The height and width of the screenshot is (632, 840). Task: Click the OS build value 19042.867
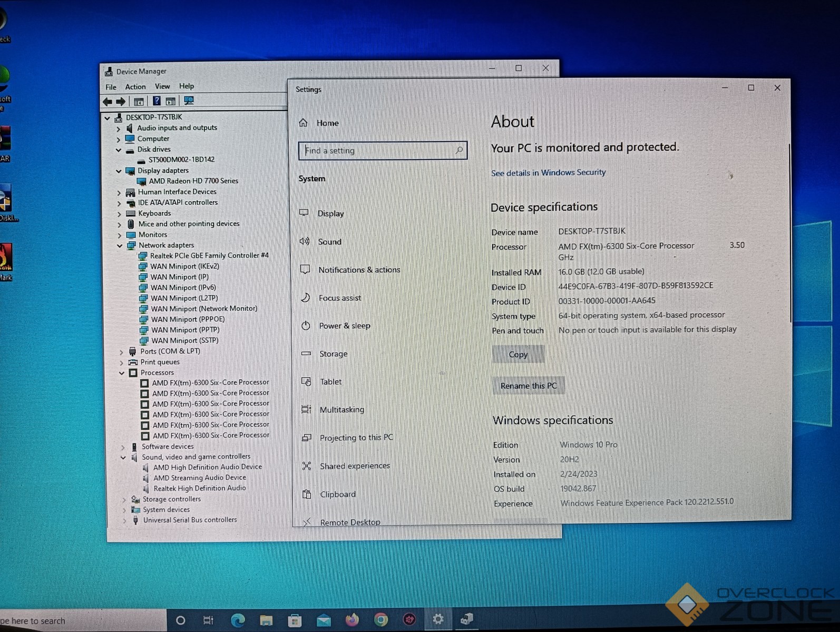[x=578, y=489]
